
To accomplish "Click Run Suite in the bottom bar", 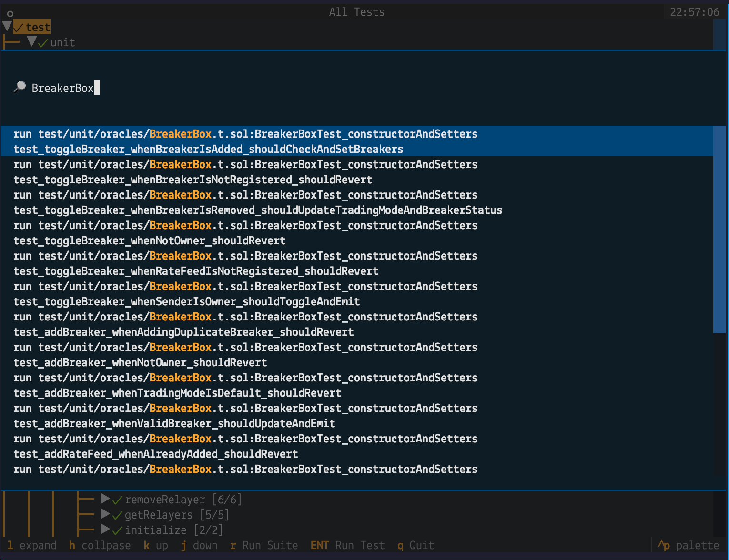I will (x=270, y=545).
